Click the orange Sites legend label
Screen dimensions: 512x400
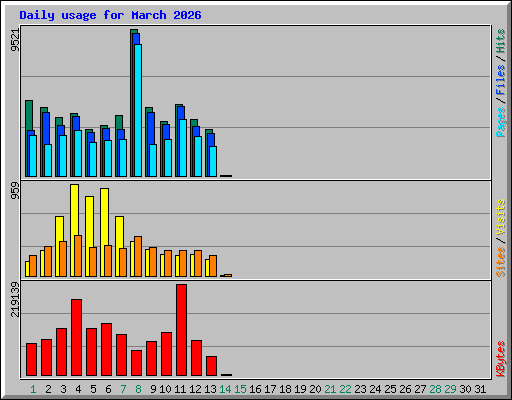pos(501,262)
